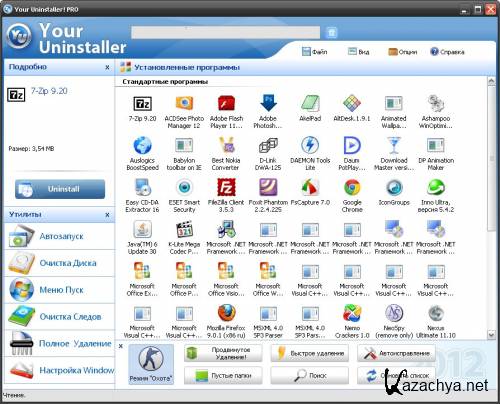Close the bottom toolbar panel
Screen dimensions: 500x404
(x=121, y=346)
